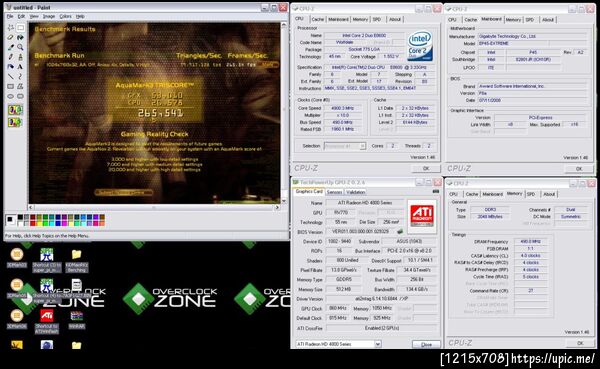Select the Polygon tool in Paint

click(x=20, y=87)
